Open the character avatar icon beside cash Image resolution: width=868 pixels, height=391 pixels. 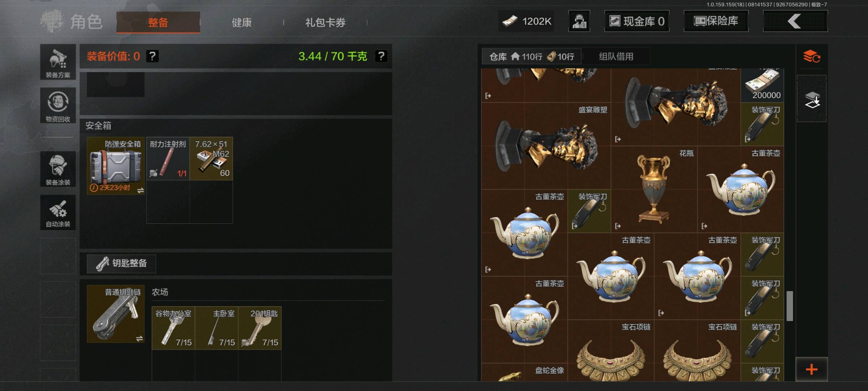tap(579, 21)
